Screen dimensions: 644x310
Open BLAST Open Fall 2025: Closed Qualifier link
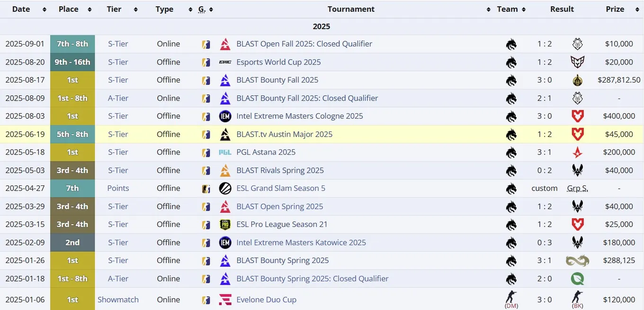[x=304, y=44]
